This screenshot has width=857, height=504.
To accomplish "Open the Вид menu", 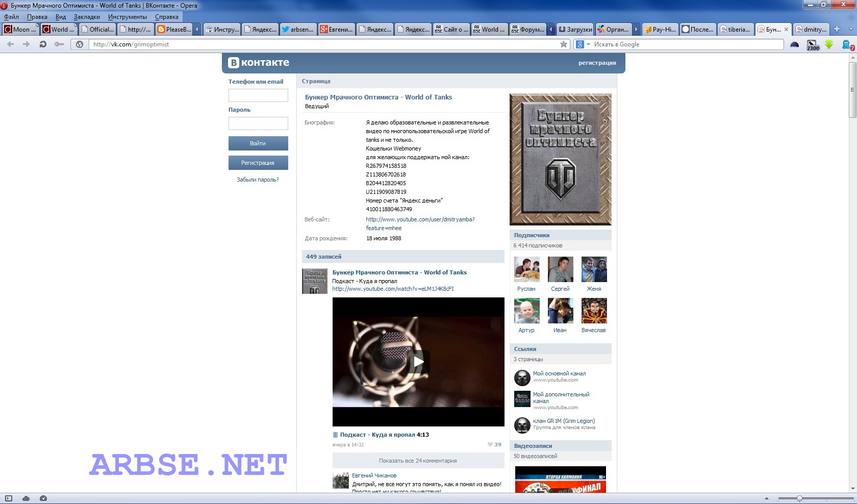I will pyautogui.click(x=61, y=17).
